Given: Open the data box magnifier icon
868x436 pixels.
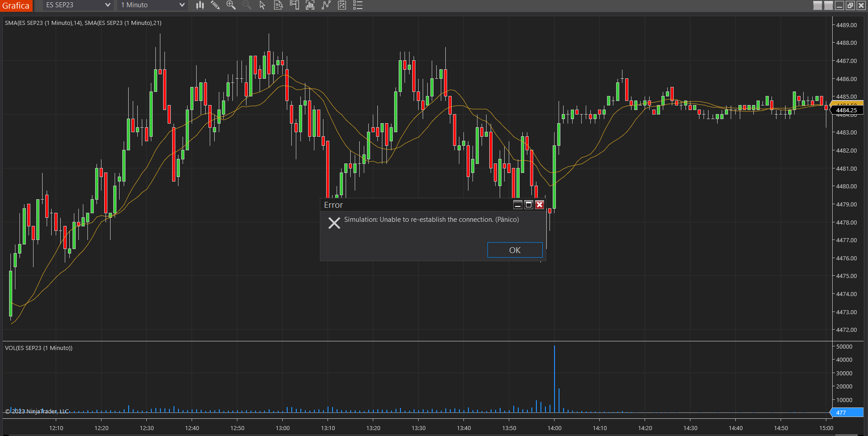Looking at the screenshot, I should click(278, 5).
